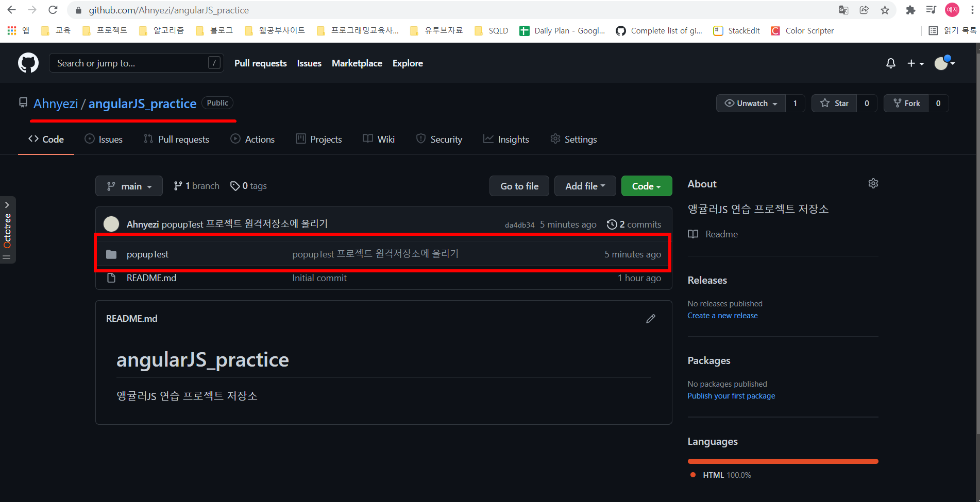Open angularJS_practice repository link
The width and height of the screenshot is (980, 502).
142,103
